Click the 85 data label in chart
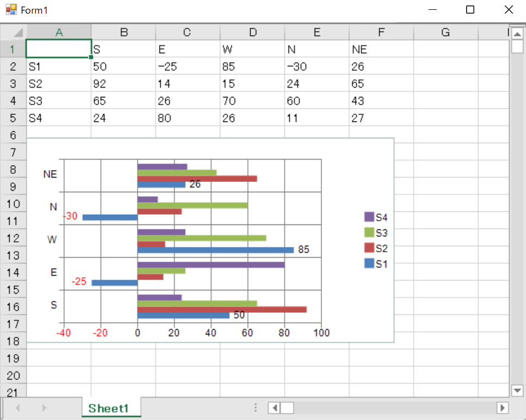The width and height of the screenshot is (526, 420). tap(304, 249)
